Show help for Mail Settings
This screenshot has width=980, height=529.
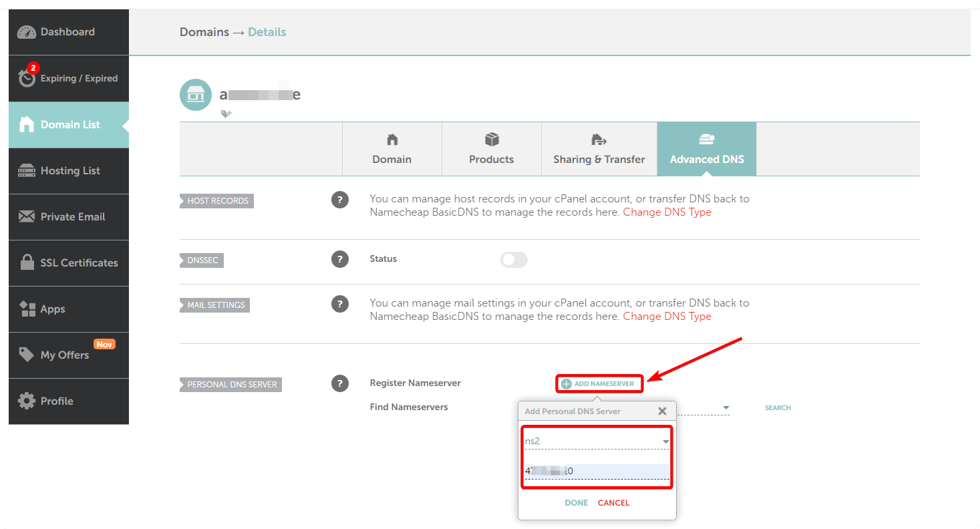click(x=340, y=304)
